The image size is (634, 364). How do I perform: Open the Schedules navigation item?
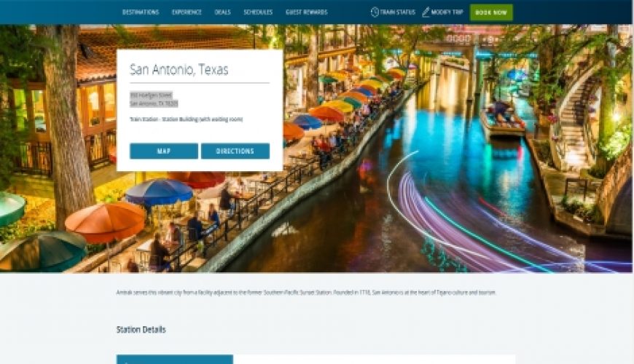pos(258,12)
